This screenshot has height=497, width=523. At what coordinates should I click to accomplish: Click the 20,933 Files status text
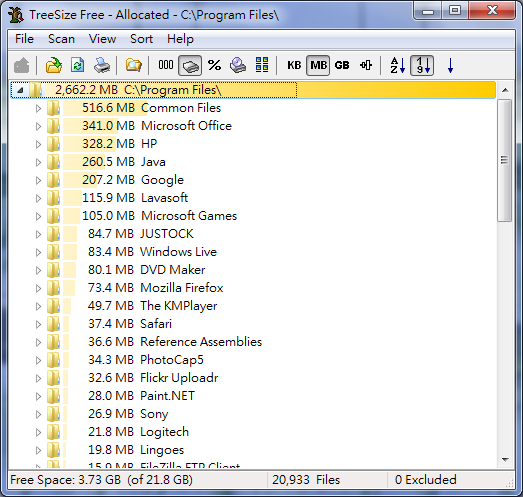click(x=306, y=480)
